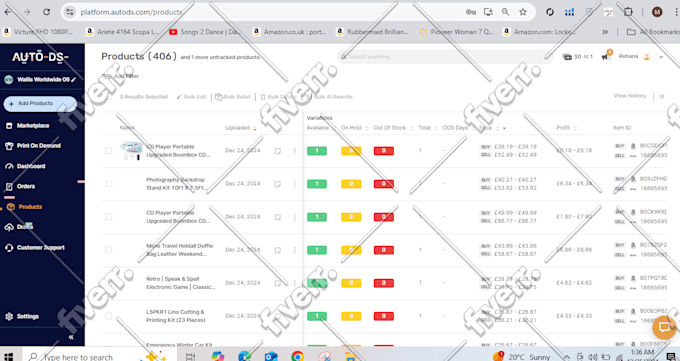Bookmark this page with the star icon
This screenshot has height=361, width=680.
[523, 12]
